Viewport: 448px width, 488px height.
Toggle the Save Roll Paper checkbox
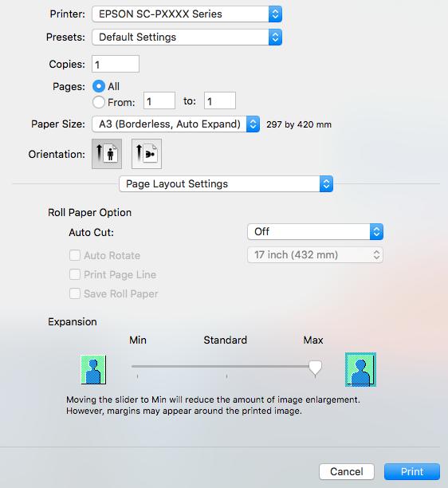[75, 293]
